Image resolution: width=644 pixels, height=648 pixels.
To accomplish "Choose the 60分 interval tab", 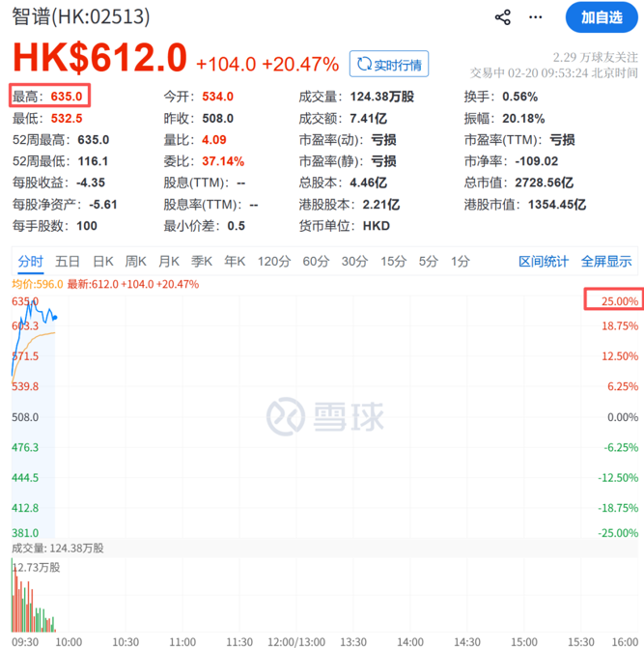I will (316, 261).
